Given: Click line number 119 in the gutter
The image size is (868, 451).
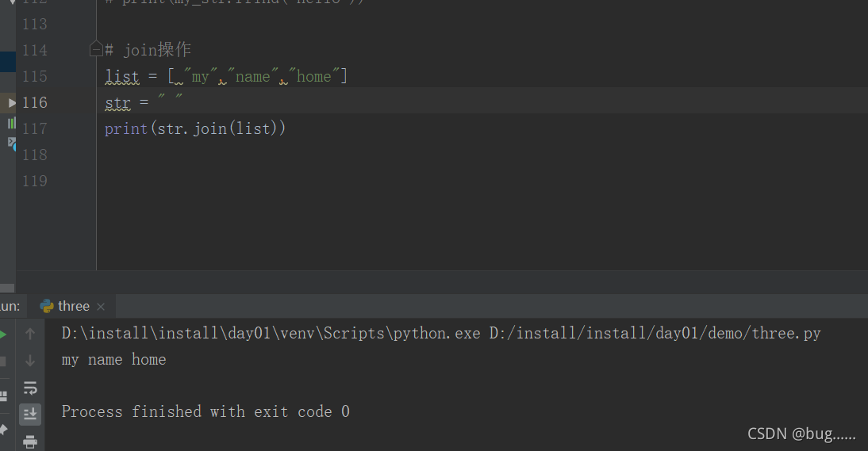Looking at the screenshot, I should pyautogui.click(x=35, y=182).
